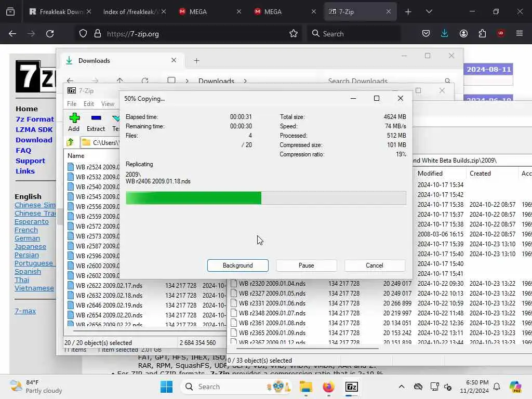532x399 pixels.
Task: Select WB r2654 2009.02.20.nds file
Action: coord(109,315)
